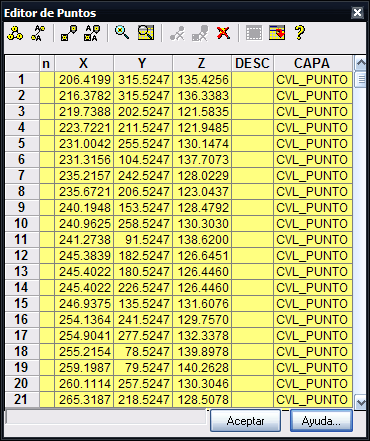Click the n column header
This screenshot has width=370, height=441.
47,63
